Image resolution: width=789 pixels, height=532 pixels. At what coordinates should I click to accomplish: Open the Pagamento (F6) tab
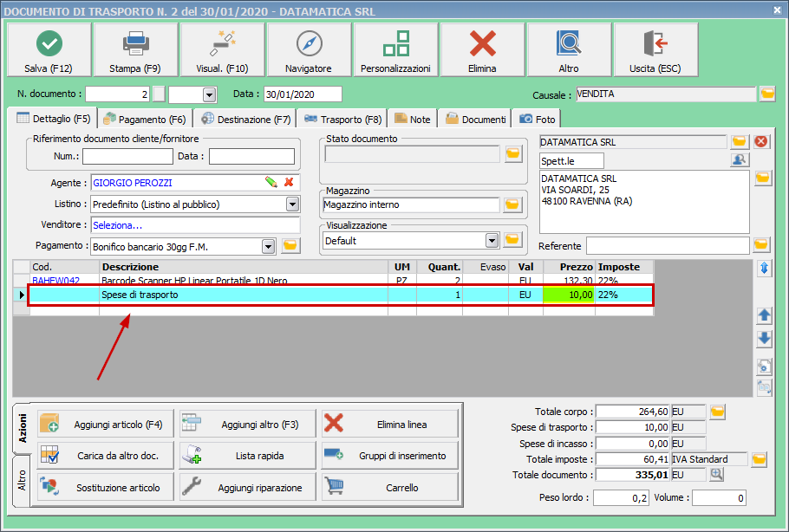(x=144, y=120)
